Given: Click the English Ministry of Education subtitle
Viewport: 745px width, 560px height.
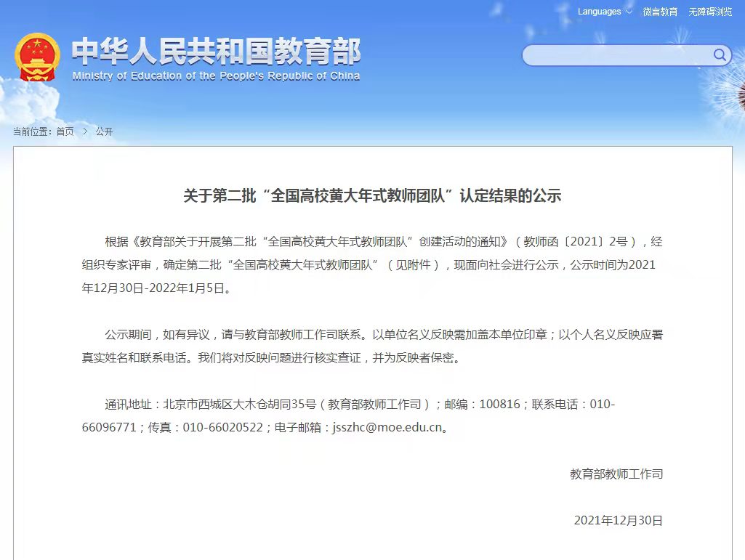Looking at the screenshot, I should (x=216, y=76).
